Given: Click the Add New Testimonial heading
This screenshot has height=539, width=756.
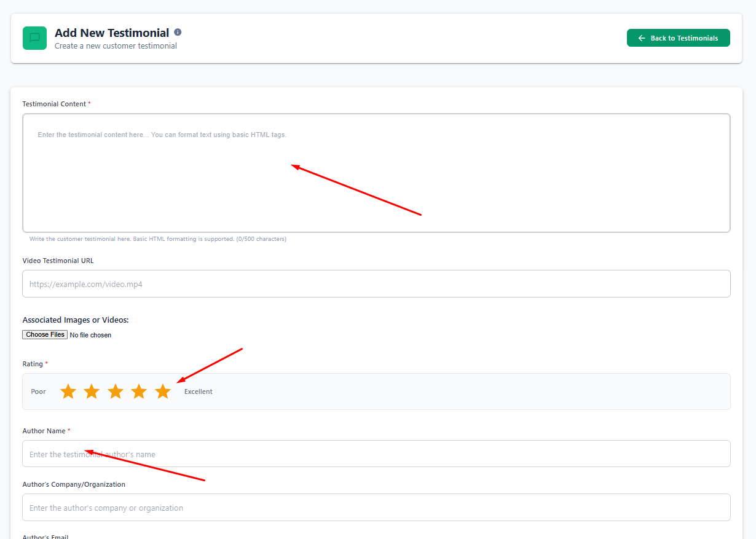Looking at the screenshot, I should 112,33.
